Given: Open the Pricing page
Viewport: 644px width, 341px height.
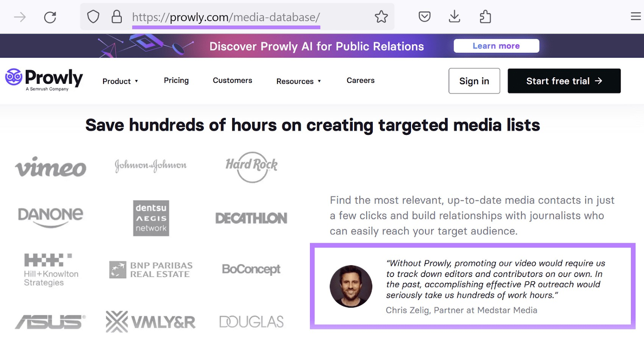Looking at the screenshot, I should click(176, 81).
